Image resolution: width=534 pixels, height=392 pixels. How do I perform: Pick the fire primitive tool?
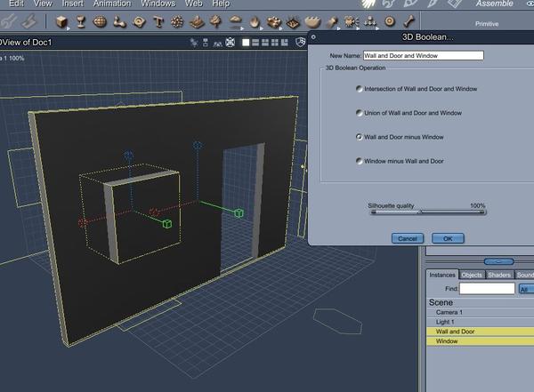pyautogui.click(x=255, y=22)
